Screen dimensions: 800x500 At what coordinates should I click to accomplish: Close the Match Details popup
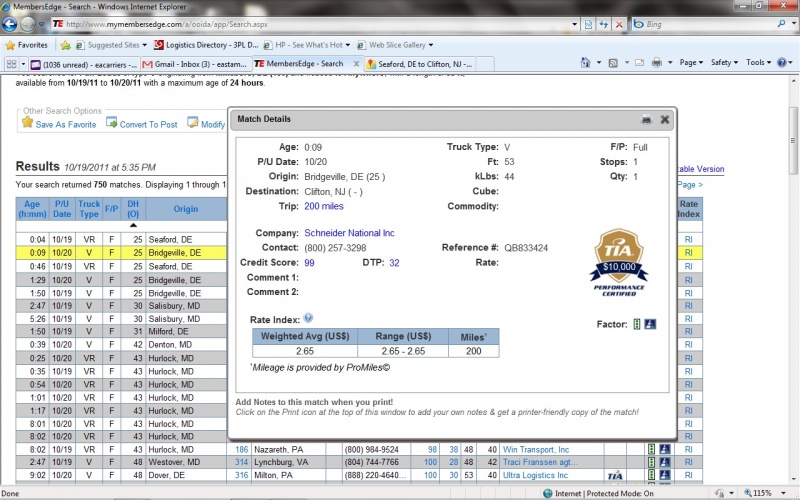pos(664,119)
